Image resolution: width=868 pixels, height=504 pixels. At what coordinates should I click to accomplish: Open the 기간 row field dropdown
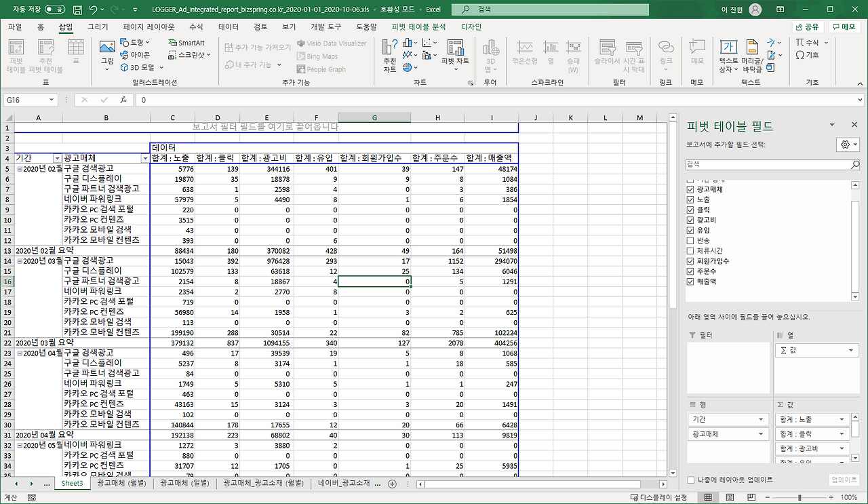pyautogui.click(x=762, y=420)
